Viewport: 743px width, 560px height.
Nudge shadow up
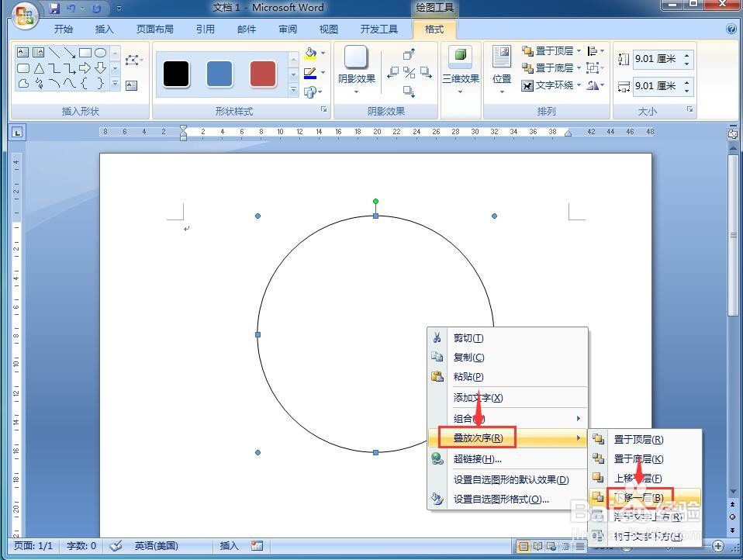409,54
